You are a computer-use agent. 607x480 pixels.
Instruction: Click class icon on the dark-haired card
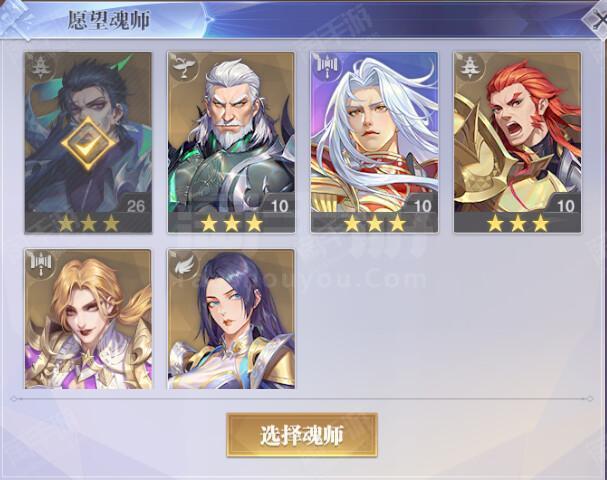pyautogui.click(x=40, y=68)
